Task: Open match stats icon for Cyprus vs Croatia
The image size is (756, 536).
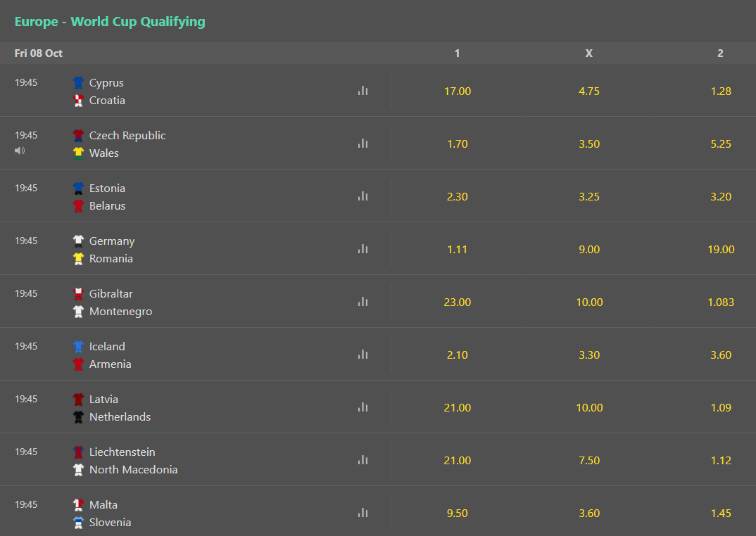Action: pos(363,91)
